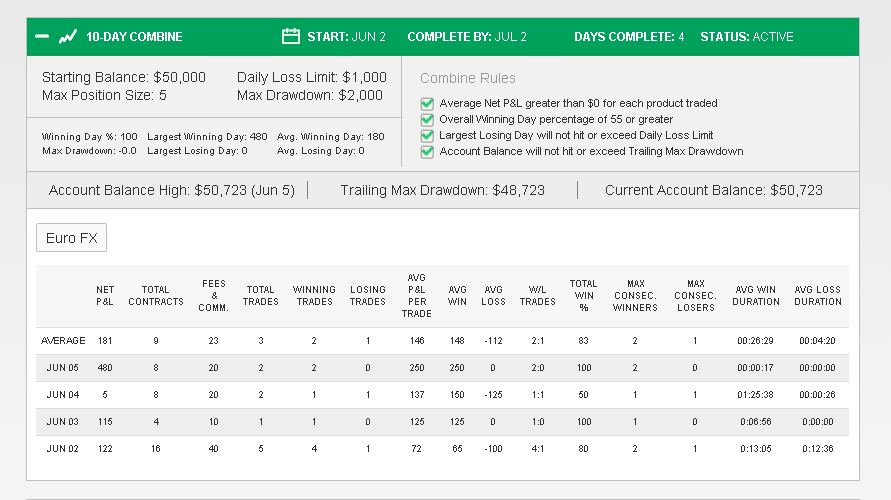Click the DAYS COMPLETE: 4 text
This screenshot has height=500, width=891.
(629, 37)
